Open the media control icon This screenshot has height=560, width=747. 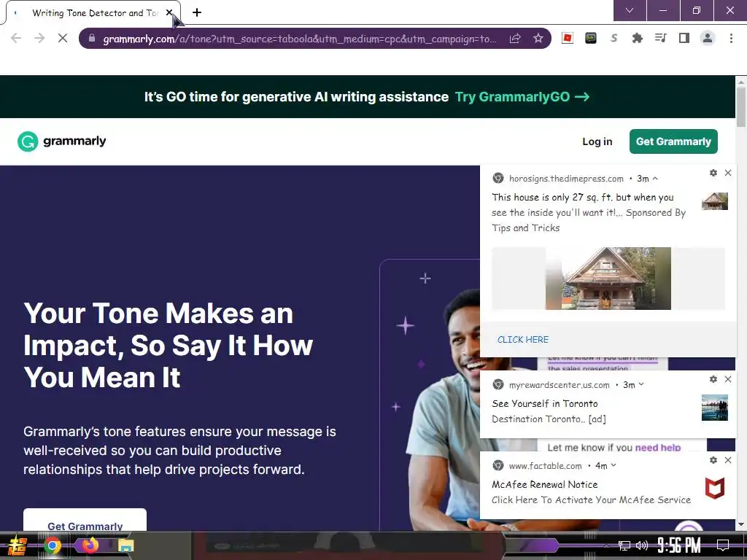(661, 38)
